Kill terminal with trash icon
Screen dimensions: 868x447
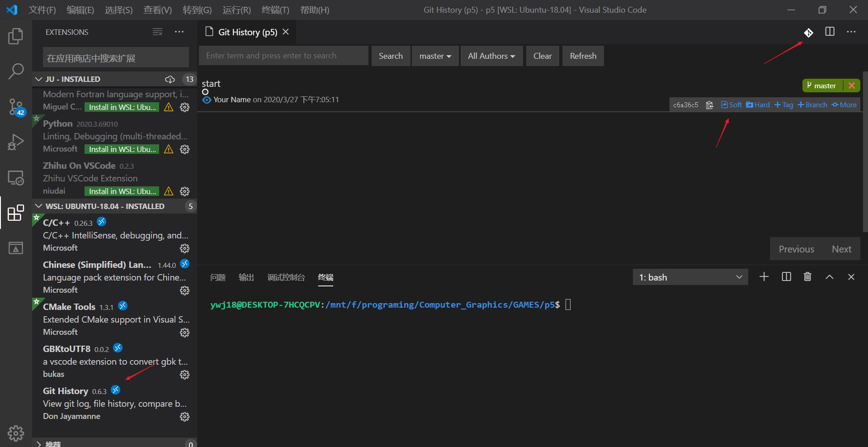(807, 276)
